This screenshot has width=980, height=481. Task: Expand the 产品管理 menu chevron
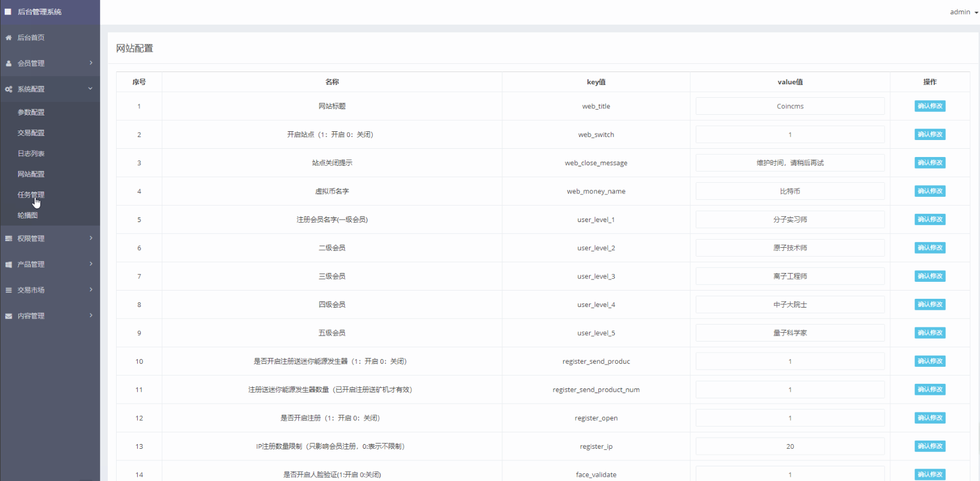91,264
